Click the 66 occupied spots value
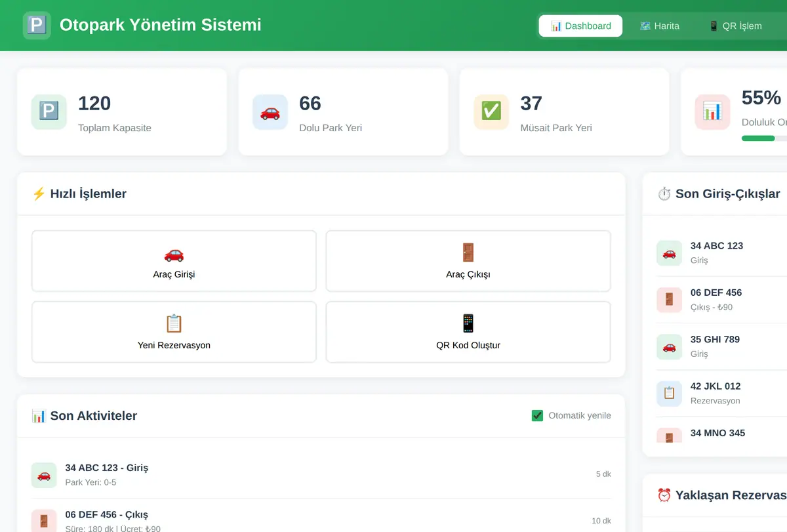Viewport: 787px width, 532px height. 310,103
